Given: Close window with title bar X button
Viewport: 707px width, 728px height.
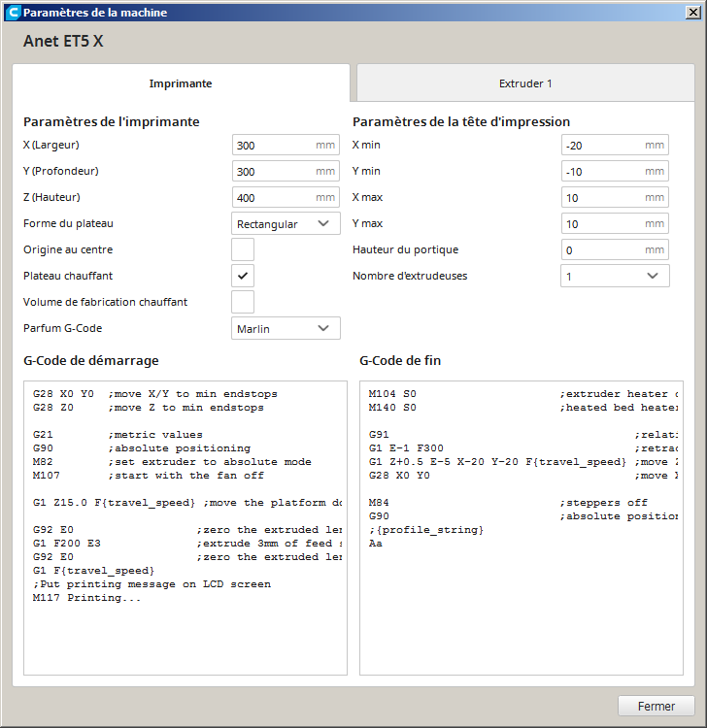Looking at the screenshot, I should [x=693, y=12].
